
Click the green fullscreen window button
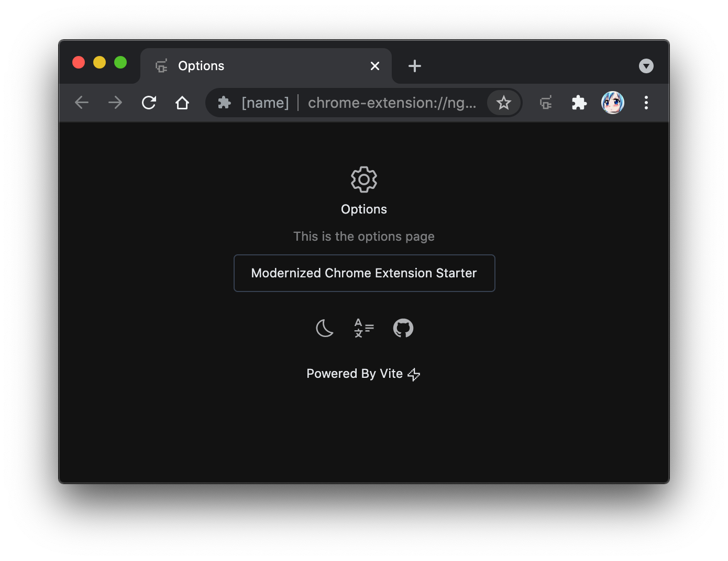pyautogui.click(x=120, y=62)
